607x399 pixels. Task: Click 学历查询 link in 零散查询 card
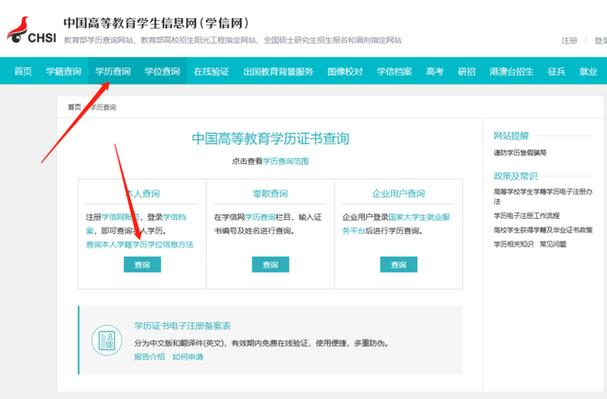(260, 217)
